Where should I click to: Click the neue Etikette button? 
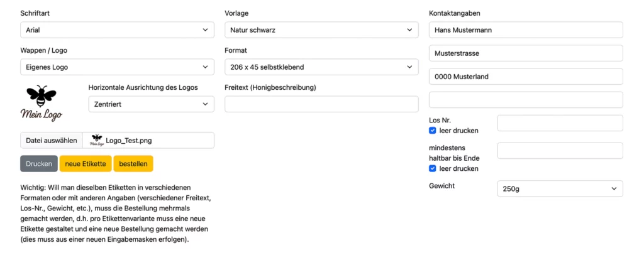click(86, 164)
